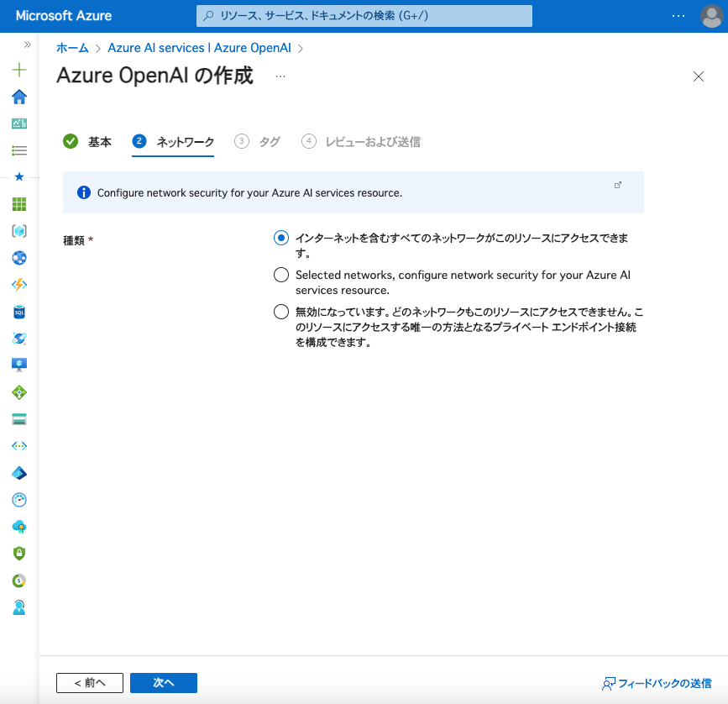Switch to the 基本 tab
The height and width of the screenshot is (704, 728).
(x=87, y=142)
